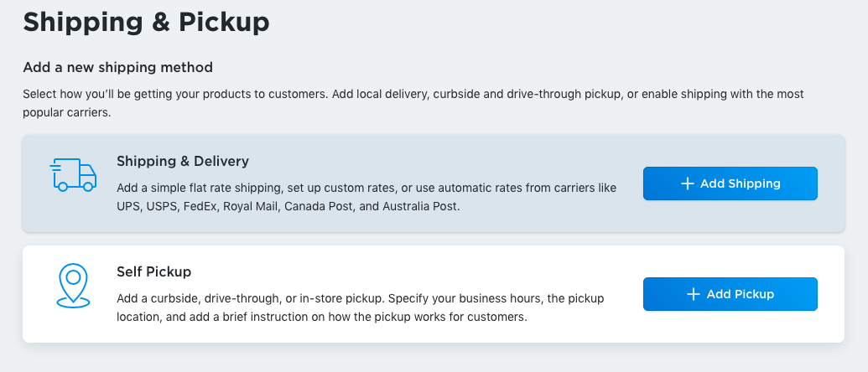Click the plus icon on Add Shipping
The height and width of the screenshot is (372, 868).
pyautogui.click(x=687, y=183)
